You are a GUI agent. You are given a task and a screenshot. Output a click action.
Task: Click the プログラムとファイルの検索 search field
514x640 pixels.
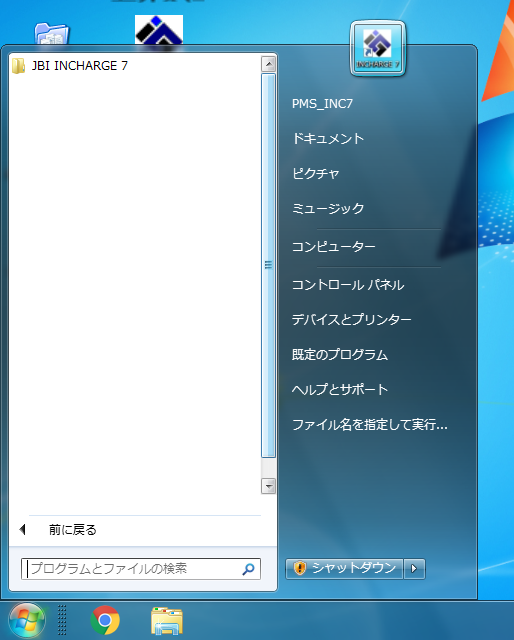(141, 569)
